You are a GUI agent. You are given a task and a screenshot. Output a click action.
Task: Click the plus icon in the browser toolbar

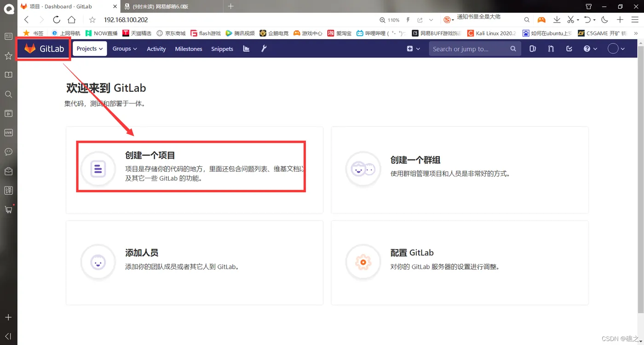coord(620,20)
